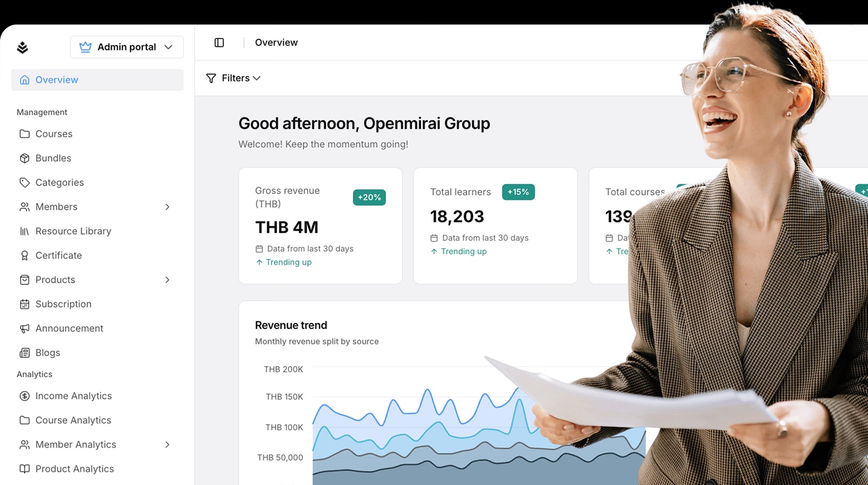Click the +20% badge on Gross revenue
The image size is (868, 485).
pyautogui.click(x=369, y=197)
